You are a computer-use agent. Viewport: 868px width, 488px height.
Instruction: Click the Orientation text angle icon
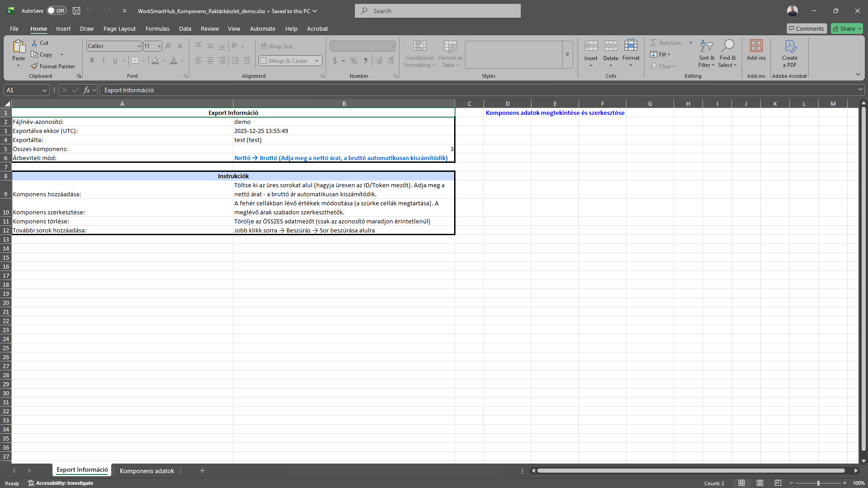tap(235, 46)
